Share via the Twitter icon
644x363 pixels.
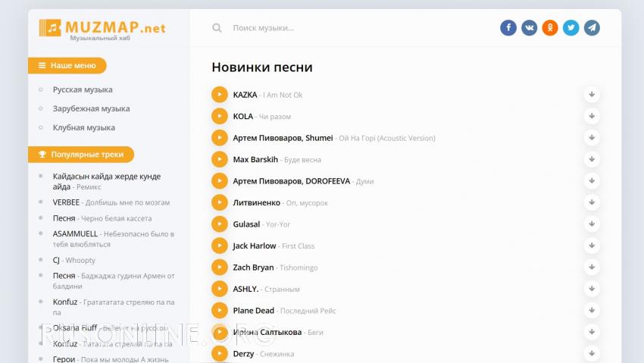(x=571, y=27)
